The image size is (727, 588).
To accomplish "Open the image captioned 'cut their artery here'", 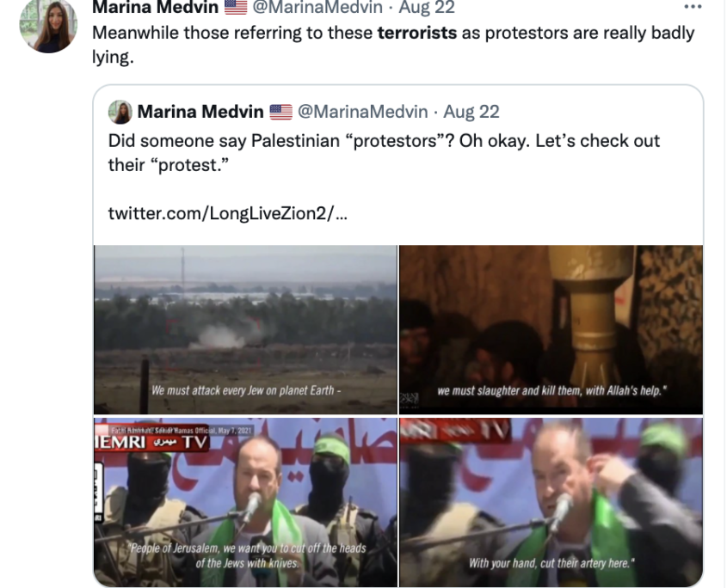I will pyautogui.click(x=551, y=502).
